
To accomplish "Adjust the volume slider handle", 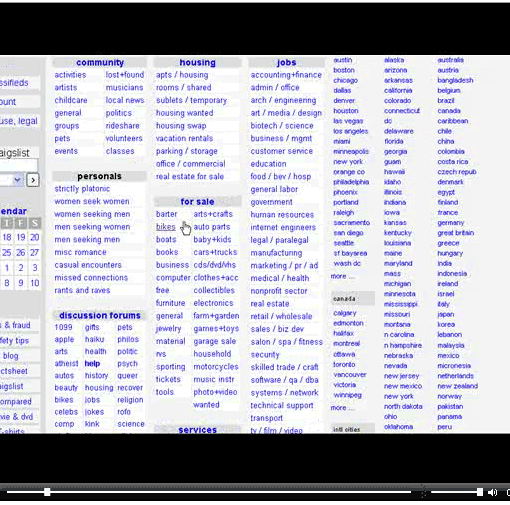I will (480, 492).
